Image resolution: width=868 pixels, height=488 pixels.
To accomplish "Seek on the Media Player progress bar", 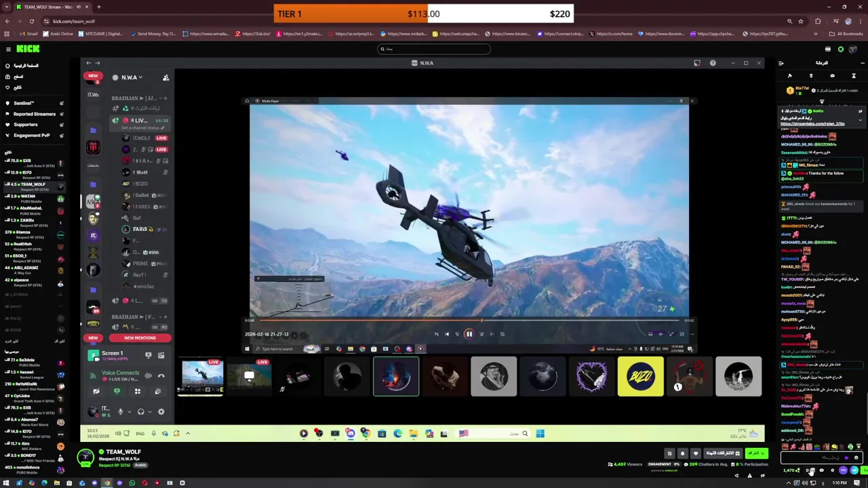I will [469, 320].
